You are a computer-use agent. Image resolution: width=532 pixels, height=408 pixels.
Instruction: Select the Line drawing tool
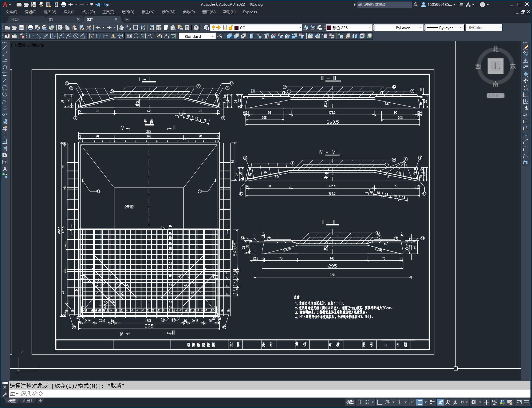click(x=5, y=47)
